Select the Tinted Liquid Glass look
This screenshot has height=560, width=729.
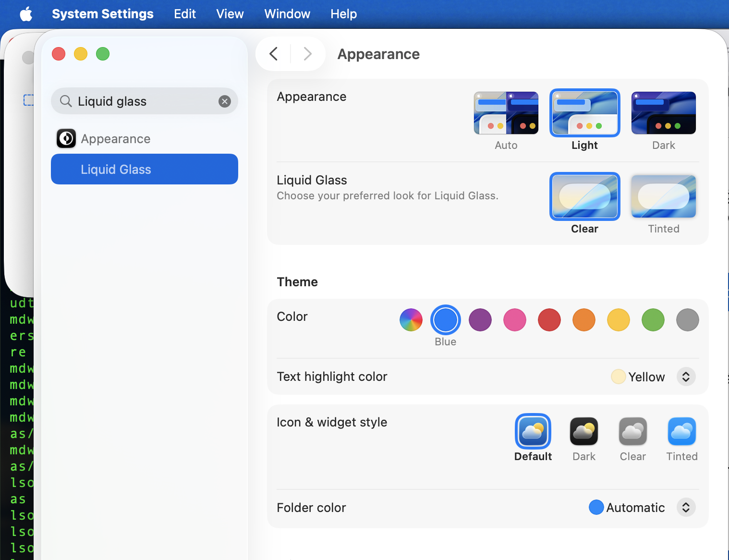click(664, 196)
